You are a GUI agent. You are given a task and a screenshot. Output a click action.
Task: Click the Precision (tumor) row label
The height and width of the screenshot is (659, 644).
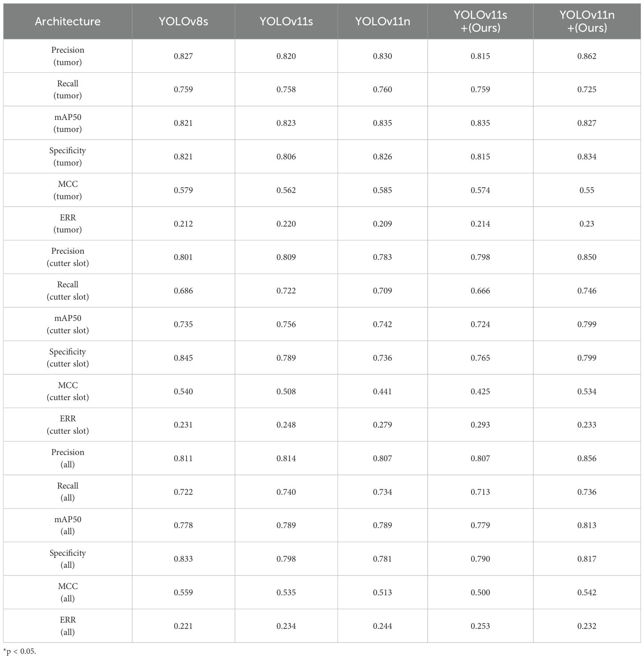67,56
